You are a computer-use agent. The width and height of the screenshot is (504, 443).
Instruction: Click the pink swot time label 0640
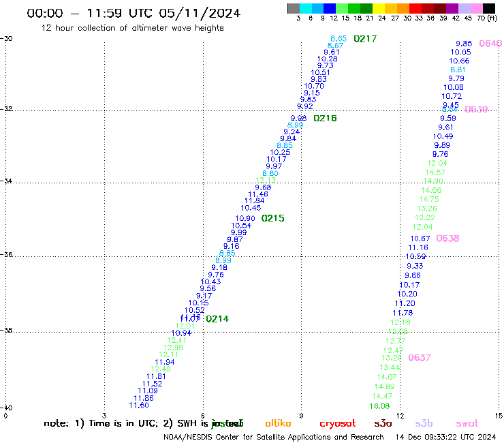pos(490,44)
